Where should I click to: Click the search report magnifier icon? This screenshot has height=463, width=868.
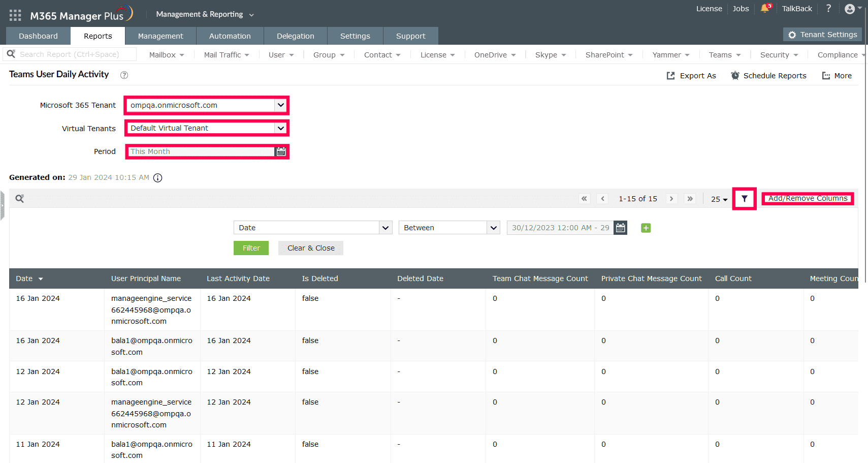(11, 54)
